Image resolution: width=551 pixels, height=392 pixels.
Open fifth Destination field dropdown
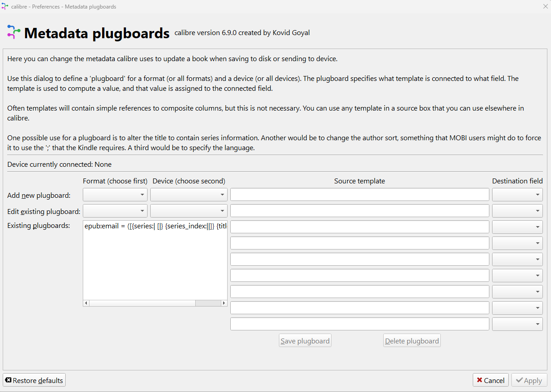tap(517, 259)
